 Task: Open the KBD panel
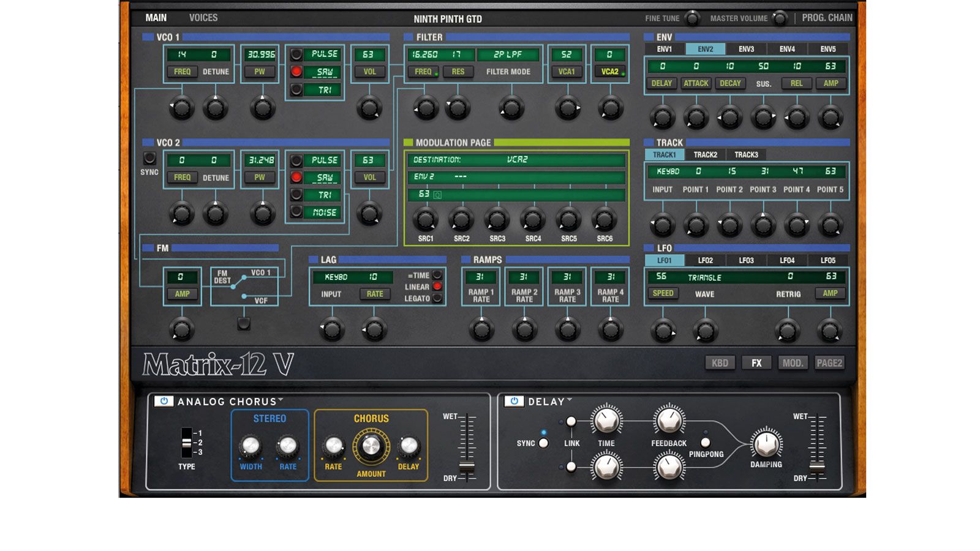tap(720, 362)
